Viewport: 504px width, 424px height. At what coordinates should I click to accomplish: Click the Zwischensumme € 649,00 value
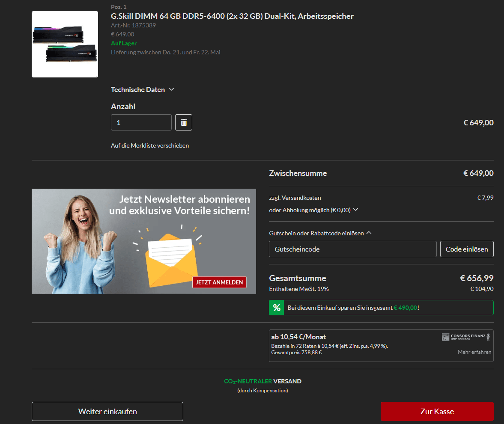pos(478,173)
